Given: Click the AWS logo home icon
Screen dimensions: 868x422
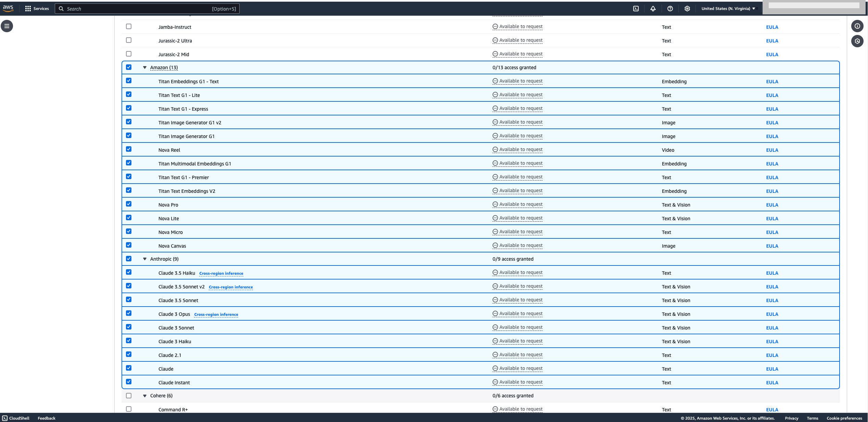Looking at the screenshot, I should click(x=8, y=8).
